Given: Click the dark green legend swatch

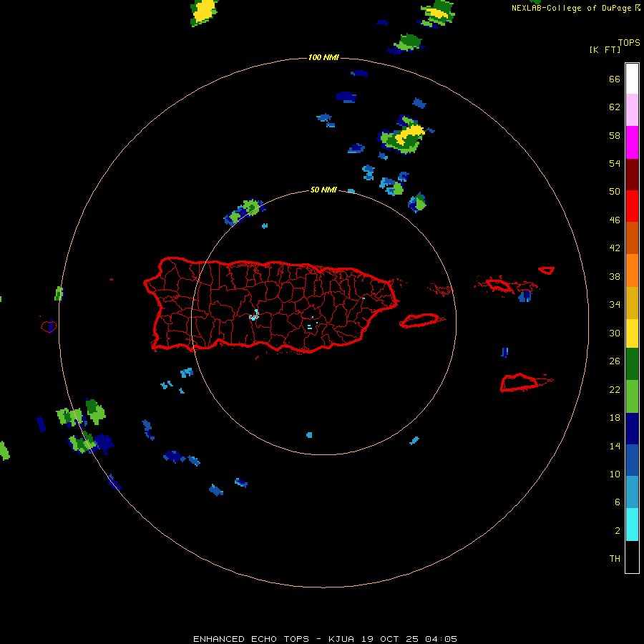Looking at the screenshot, I should coord(632,364).
